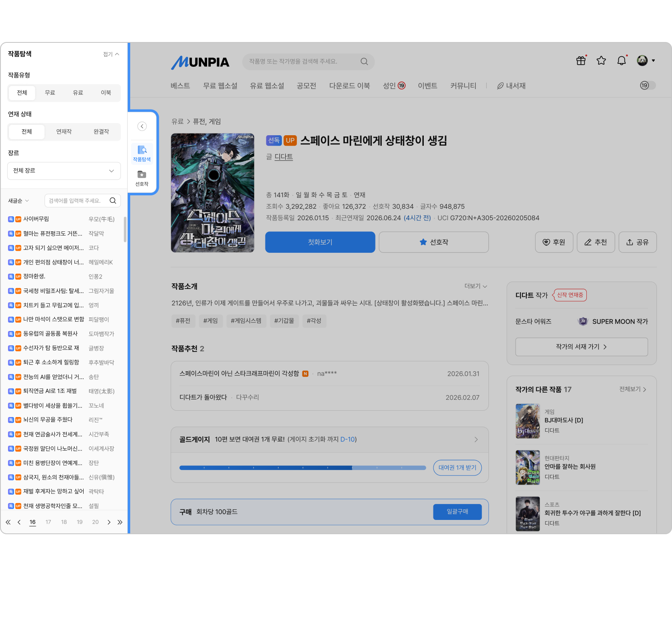Go to page 17 in list
Viewport: 672px width, 635px height.
(x=48, y=522)
